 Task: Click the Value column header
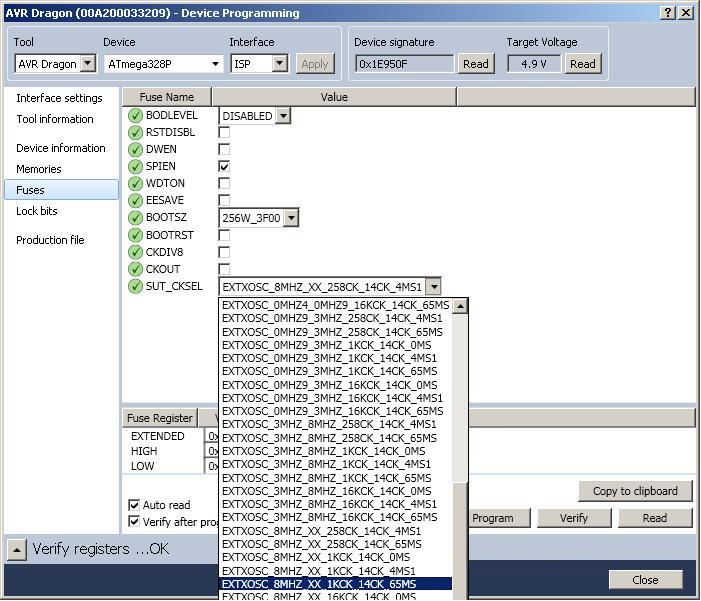334,97
